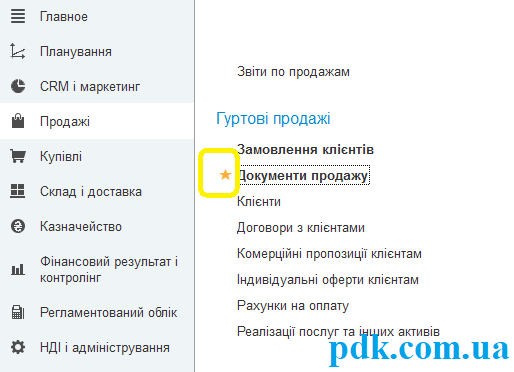This screenshot has width=514, height=372.
Task: Click the CRM і маркетинг pie icon
Action: click(x=18, y=86)
